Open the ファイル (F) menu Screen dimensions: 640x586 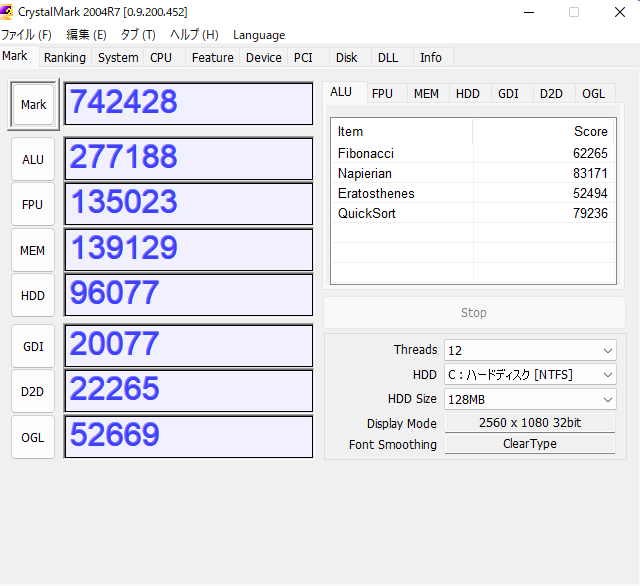pyautogui.click(x=26, y=35)
